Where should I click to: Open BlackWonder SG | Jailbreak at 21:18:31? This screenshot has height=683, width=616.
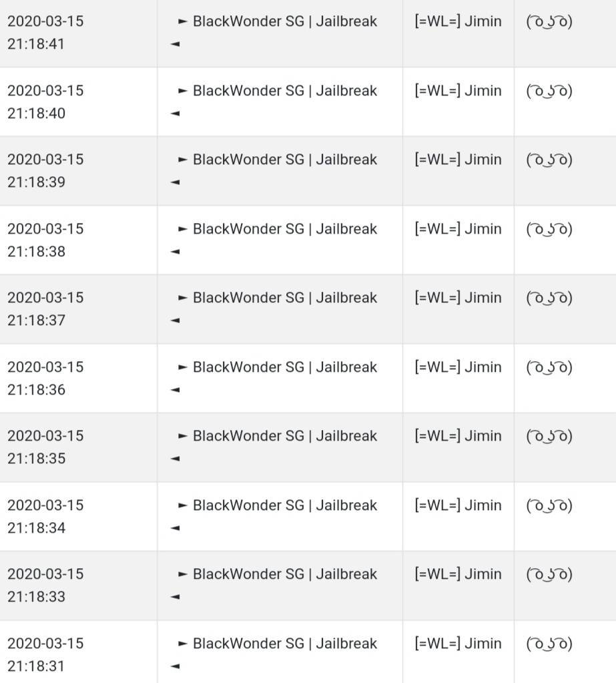(285, 644)
